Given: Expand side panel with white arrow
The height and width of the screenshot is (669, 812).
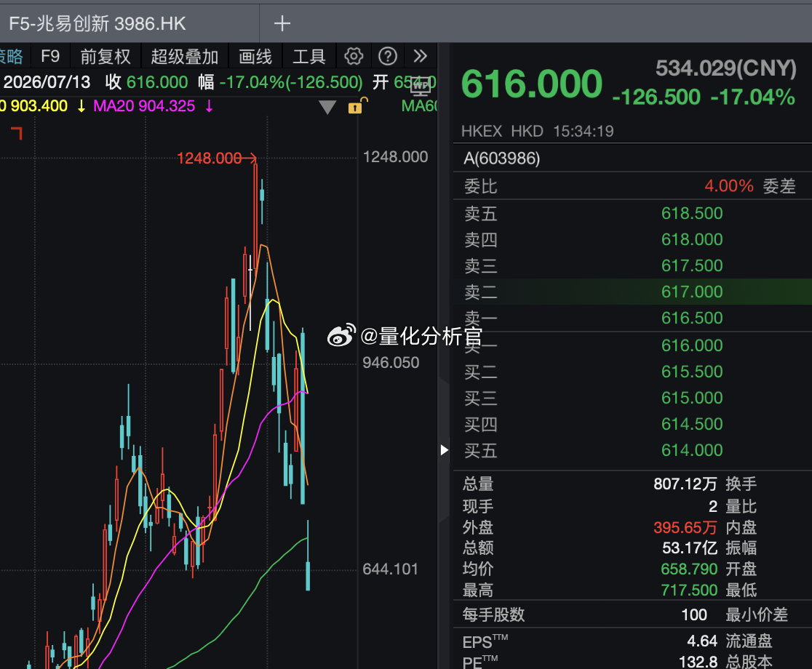Looking at the screenshot, I should point(444,449).
